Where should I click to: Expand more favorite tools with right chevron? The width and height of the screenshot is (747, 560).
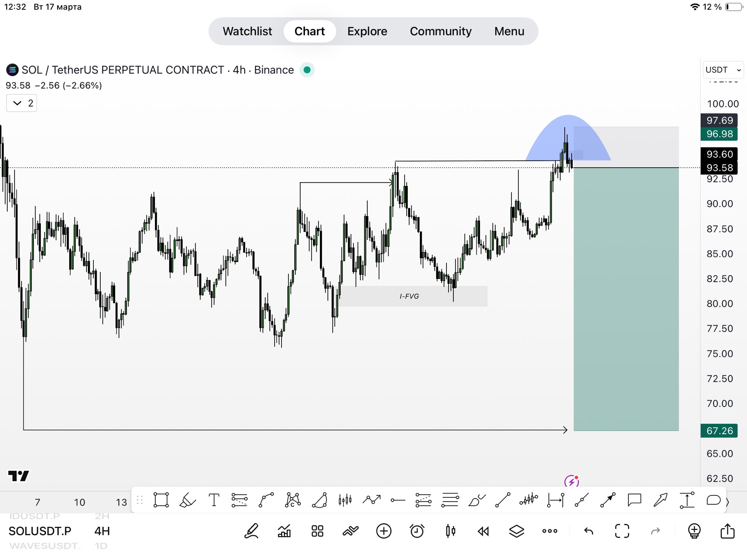(727, 502)
